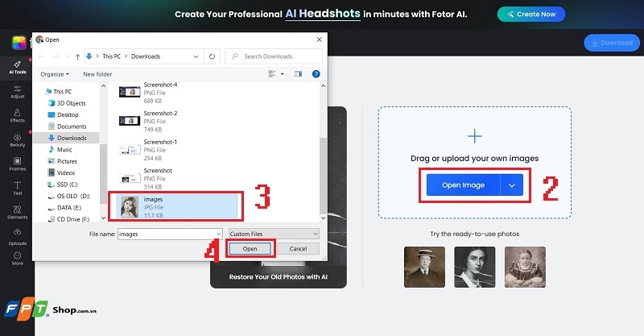Select 3D Objects in navigation tree

71,103
